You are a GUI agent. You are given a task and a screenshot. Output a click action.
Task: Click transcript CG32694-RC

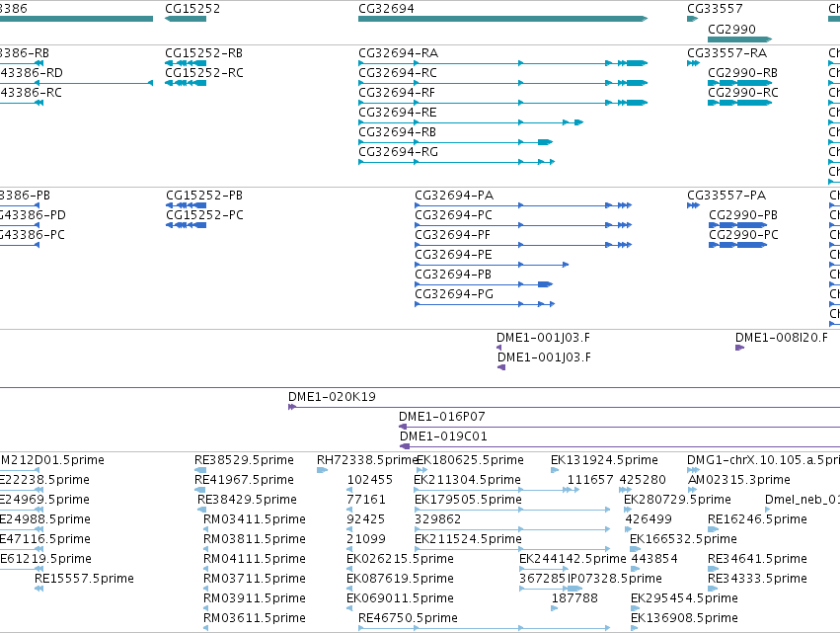tap(398, 73)
